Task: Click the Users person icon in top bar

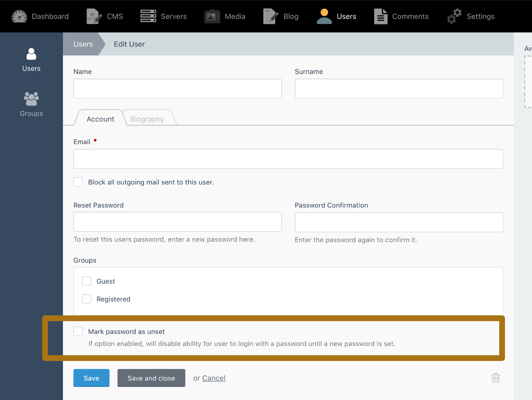Action: click(325, 16)
